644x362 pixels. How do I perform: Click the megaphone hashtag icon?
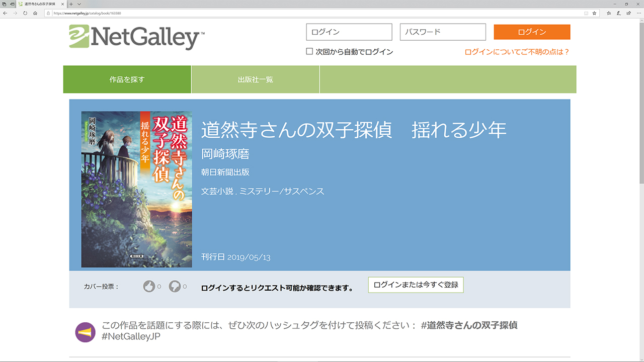[85, 332]
